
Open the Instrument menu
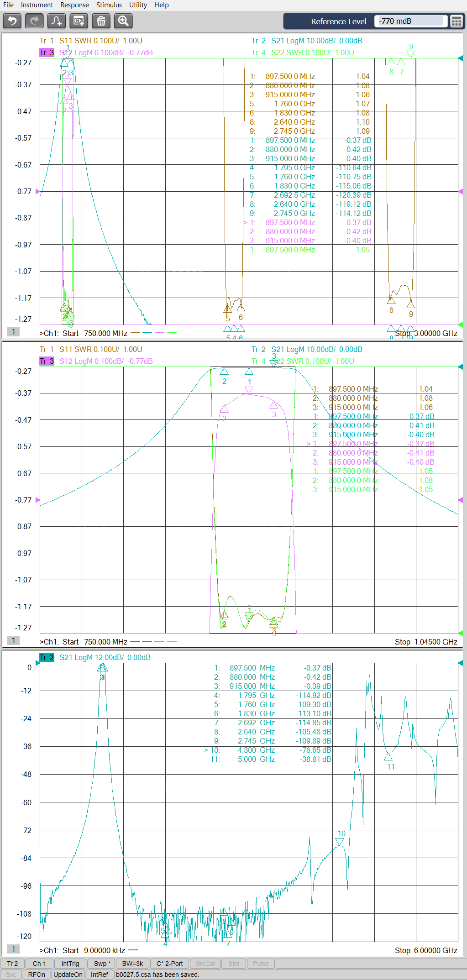coord(37,5)
